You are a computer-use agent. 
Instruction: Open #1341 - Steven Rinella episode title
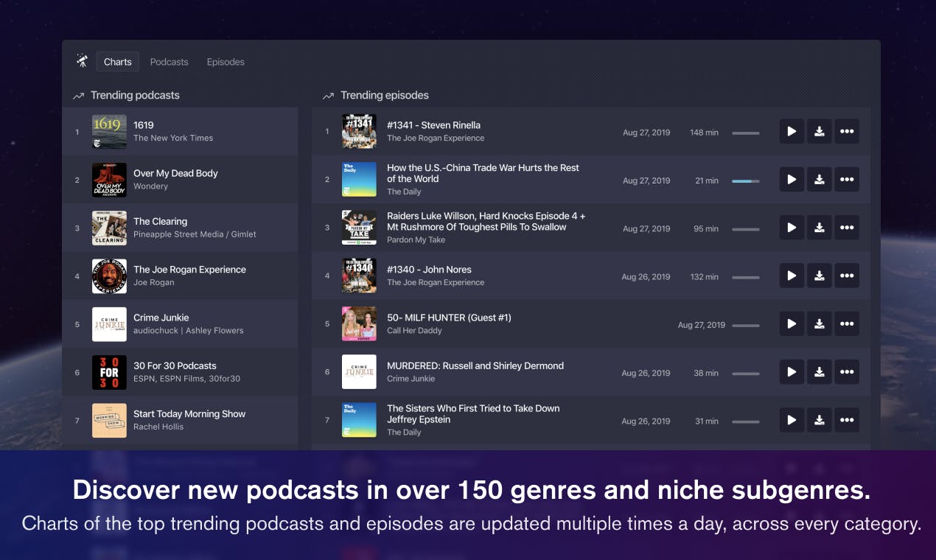(433, 125)
